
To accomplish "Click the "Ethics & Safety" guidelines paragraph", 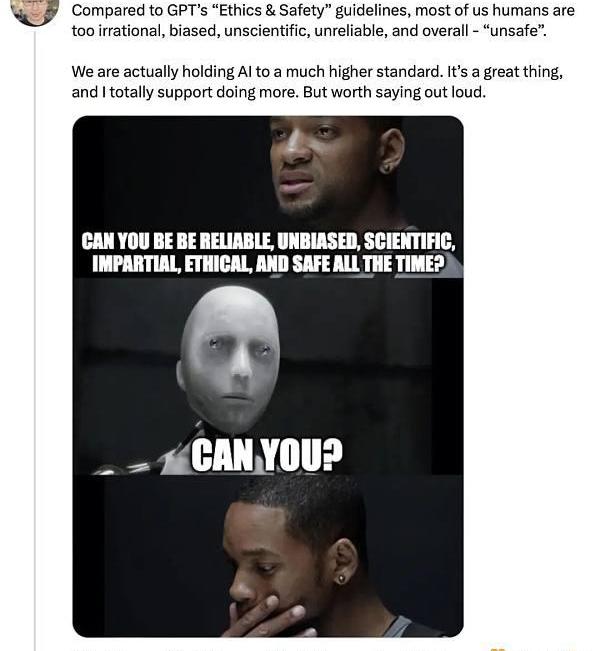I will 323,20.
